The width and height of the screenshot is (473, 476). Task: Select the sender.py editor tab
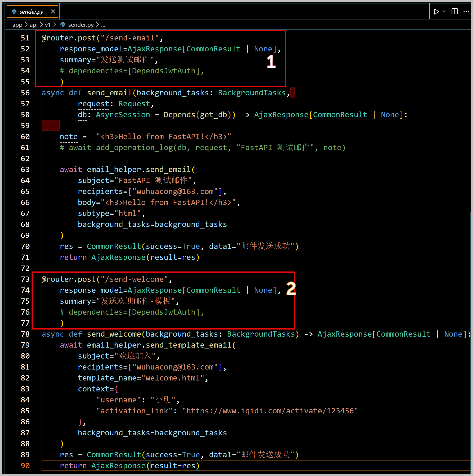coord(31,12)
